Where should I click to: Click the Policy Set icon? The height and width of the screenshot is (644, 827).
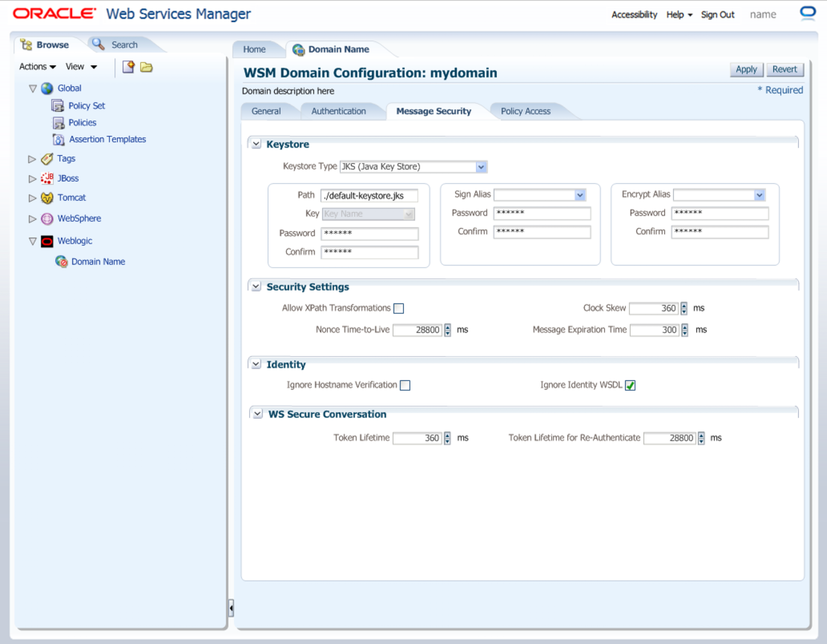tap(57, 105)
